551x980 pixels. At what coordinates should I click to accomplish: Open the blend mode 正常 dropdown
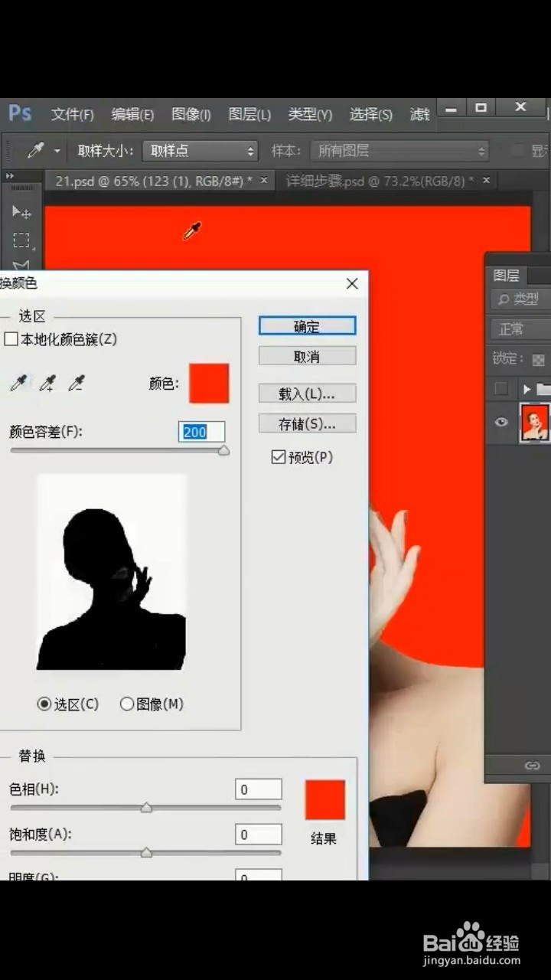[x=520, y=329]
